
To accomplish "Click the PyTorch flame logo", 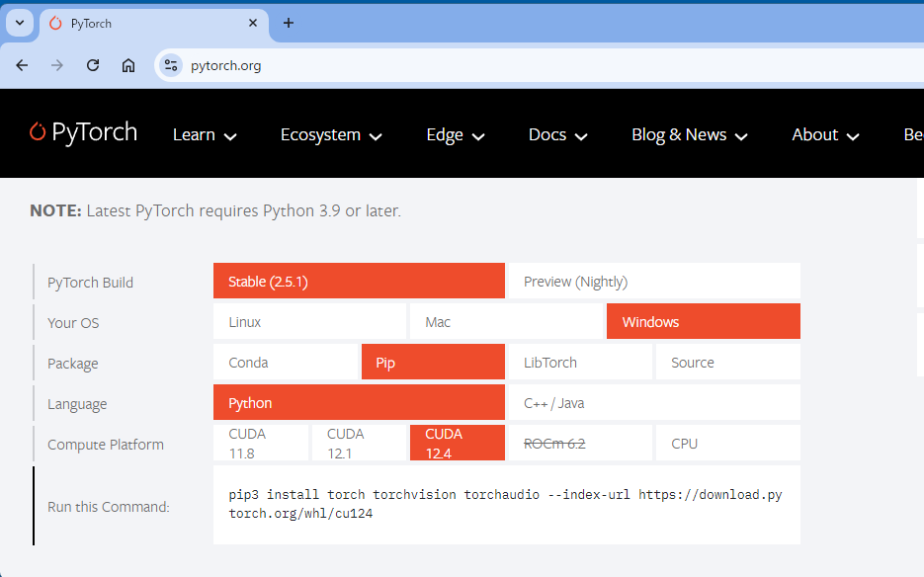I will point(38,132).
